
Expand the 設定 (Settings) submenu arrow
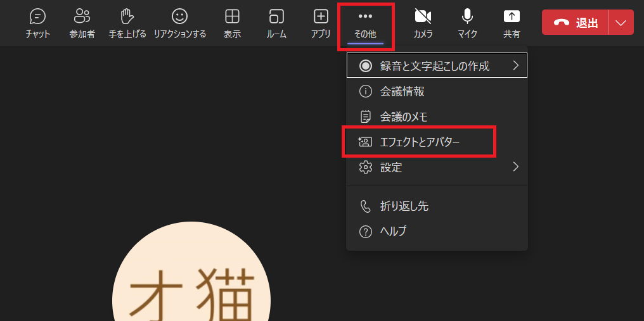pos(515,167)
